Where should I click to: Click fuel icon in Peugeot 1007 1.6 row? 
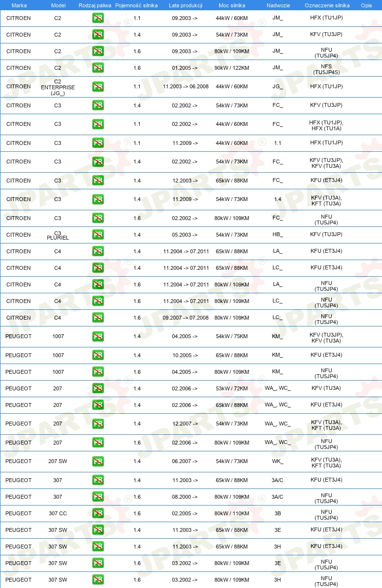click(x=98, y=372)
